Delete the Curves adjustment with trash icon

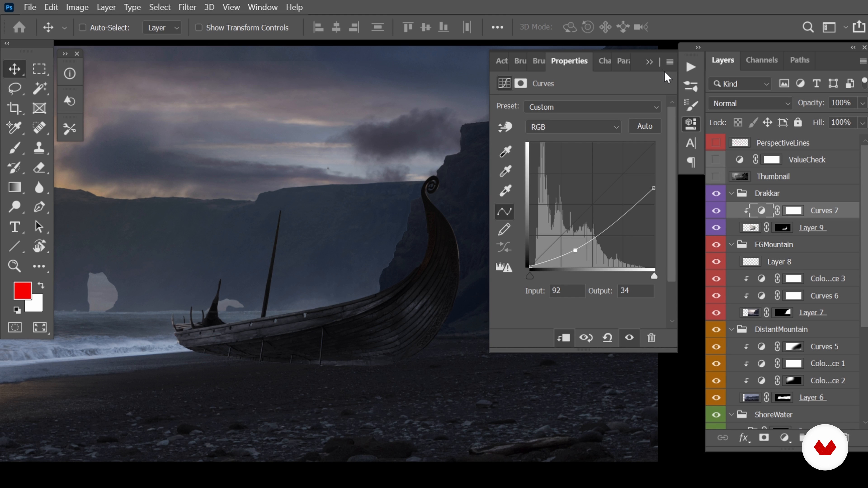point(651,338)
